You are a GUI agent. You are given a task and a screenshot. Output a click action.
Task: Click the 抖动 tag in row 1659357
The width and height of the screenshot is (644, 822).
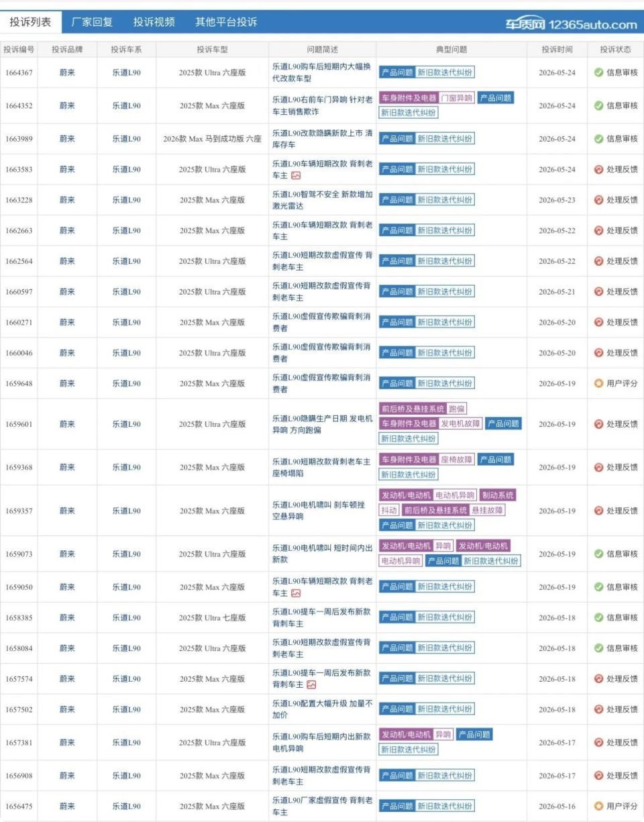tap(389, 510)
